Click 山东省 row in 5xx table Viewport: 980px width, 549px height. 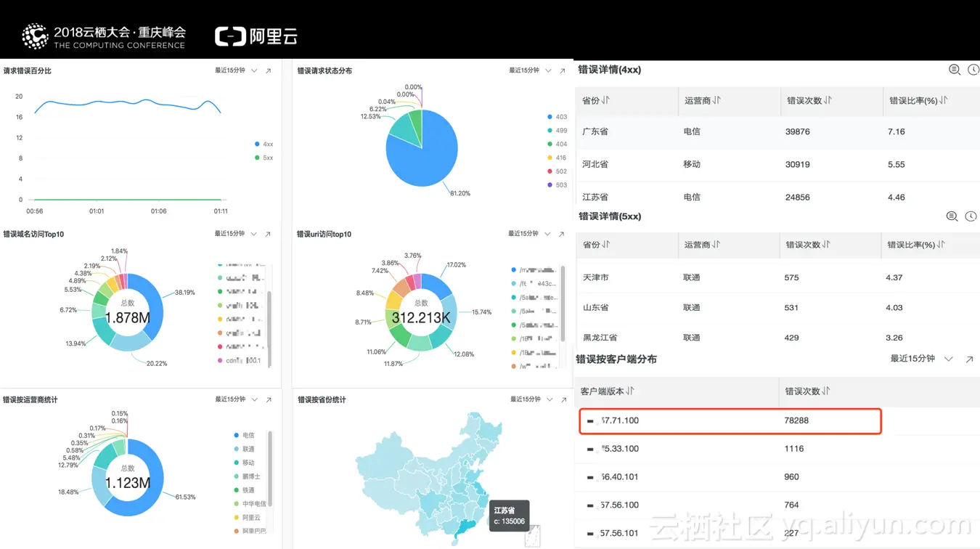(x=777, y=307)
